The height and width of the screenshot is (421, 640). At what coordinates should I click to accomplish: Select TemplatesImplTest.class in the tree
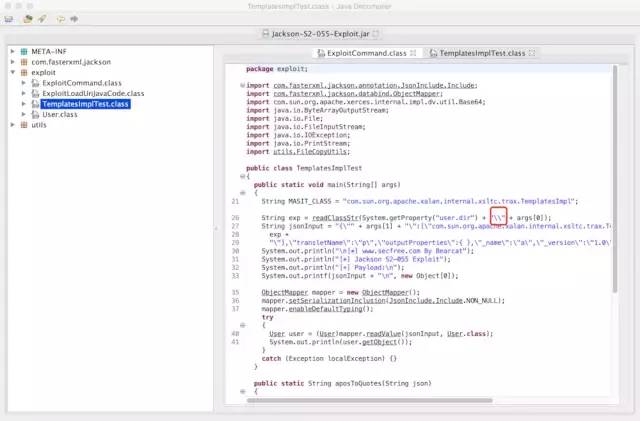tap(85, 104)
